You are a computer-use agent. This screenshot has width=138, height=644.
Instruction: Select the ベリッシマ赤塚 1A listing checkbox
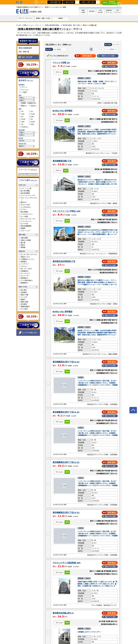(48, 83)
